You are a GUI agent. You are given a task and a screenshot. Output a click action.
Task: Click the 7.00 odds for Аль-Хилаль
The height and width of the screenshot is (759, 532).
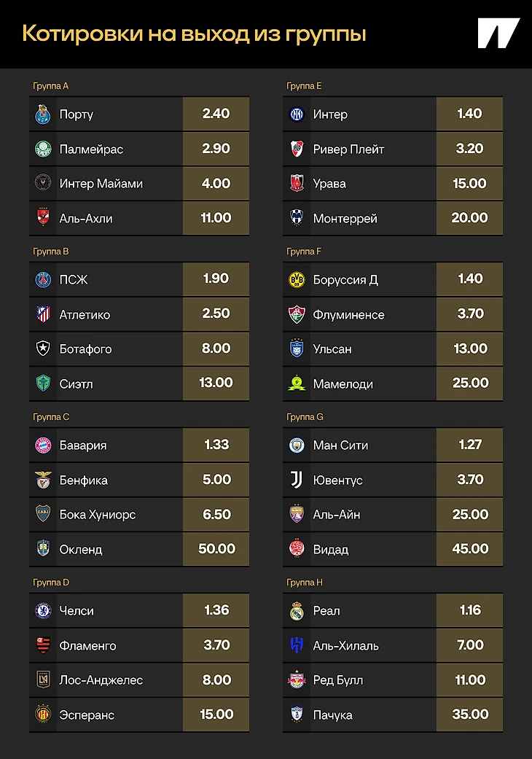point(469,645)
